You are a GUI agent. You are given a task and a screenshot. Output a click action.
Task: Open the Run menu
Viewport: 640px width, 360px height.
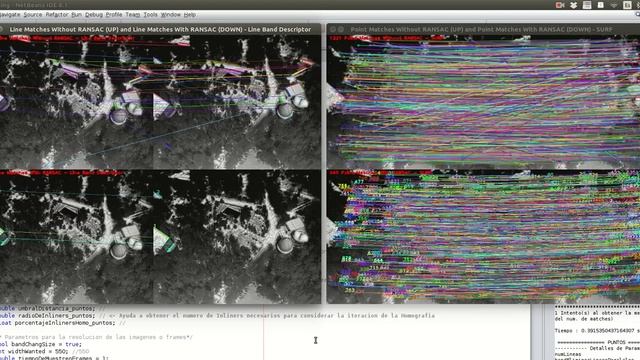pyautogui.click(x=76, y=15)
